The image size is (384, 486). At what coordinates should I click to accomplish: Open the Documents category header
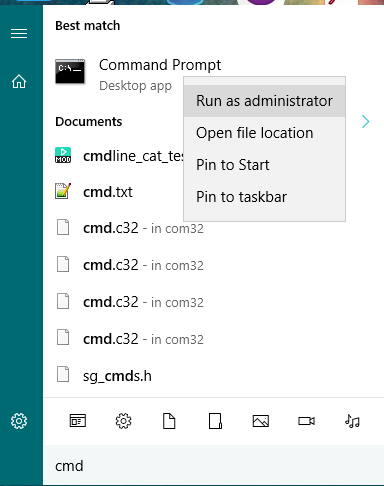pyautogui.click(x=89, y=122)
